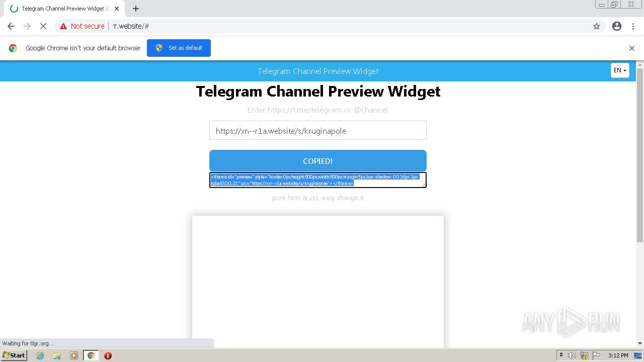Click the 'Enter https://t.me/telegram or @channel' hint text
The width and height of the screenshot is (644, 362).
[x=318, y=110]
